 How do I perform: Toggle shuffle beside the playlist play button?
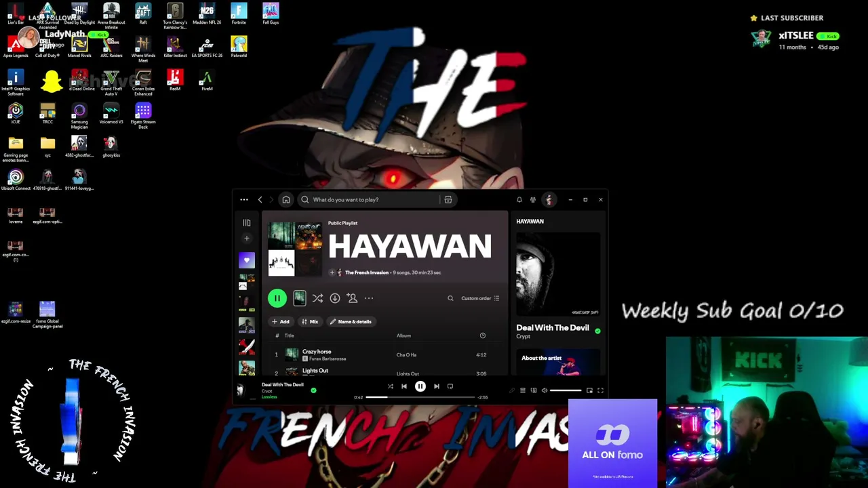tap(317, 298)
